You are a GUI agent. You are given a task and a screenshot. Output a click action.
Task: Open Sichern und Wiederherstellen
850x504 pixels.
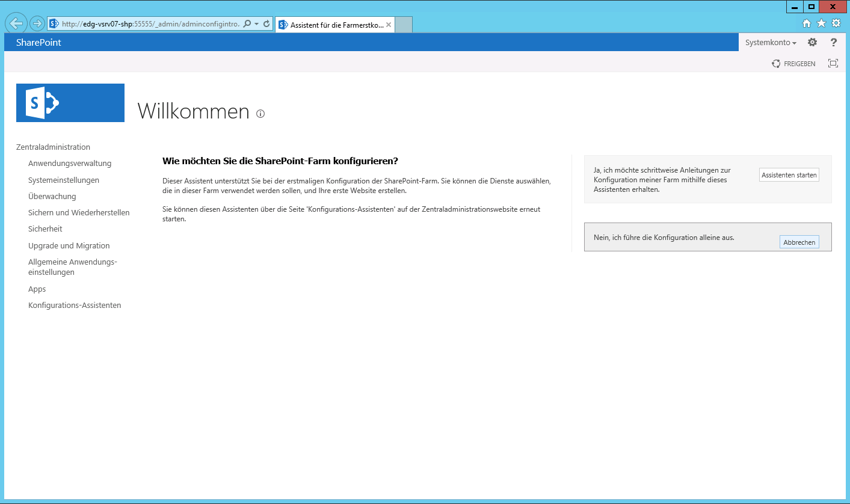[x=79, y=212]
